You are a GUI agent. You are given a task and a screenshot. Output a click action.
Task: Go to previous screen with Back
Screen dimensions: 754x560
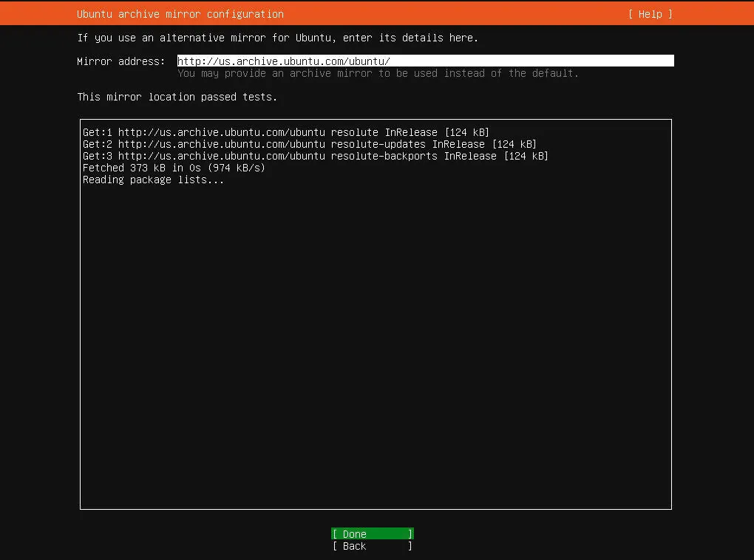click(x=372, y=546)
